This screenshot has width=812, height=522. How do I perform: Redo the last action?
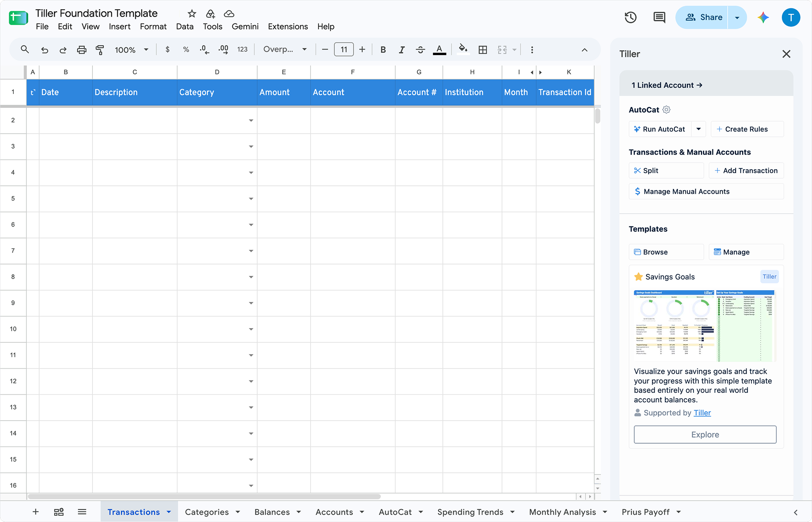tap(63, 50)
